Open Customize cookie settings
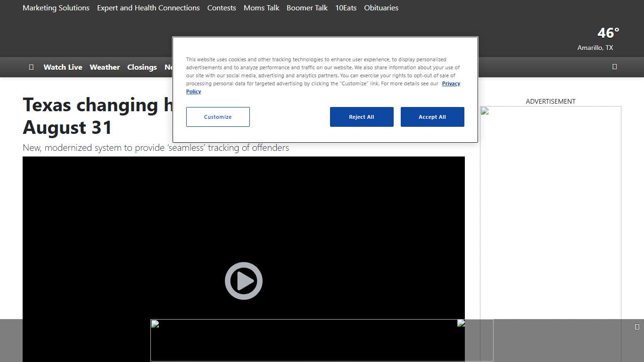The image size is (644, 362). point(218,117)
